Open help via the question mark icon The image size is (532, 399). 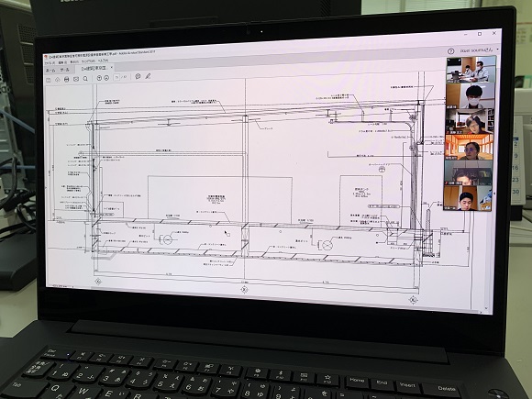point(450,51)
